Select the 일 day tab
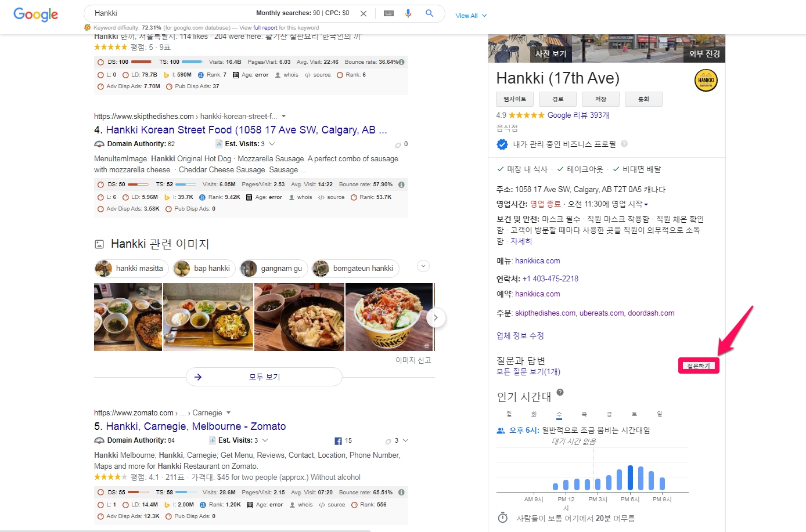This screenshot has width=806, height=532. point(659,414)
